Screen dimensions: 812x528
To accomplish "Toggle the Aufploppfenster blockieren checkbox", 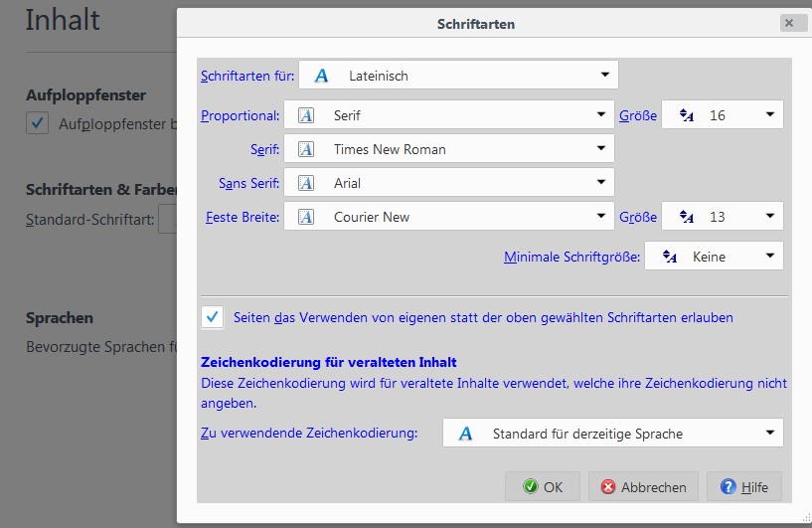I will (x=38, y=123).
